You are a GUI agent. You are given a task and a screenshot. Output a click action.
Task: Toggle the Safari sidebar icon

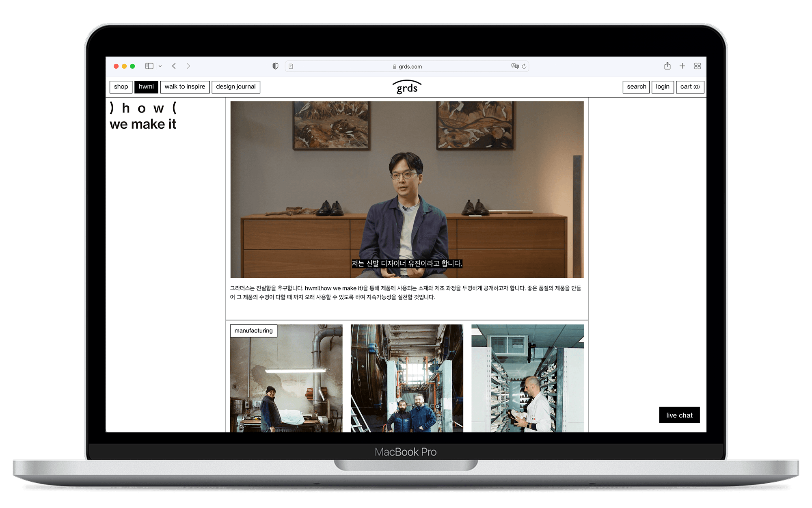[149, 66]
